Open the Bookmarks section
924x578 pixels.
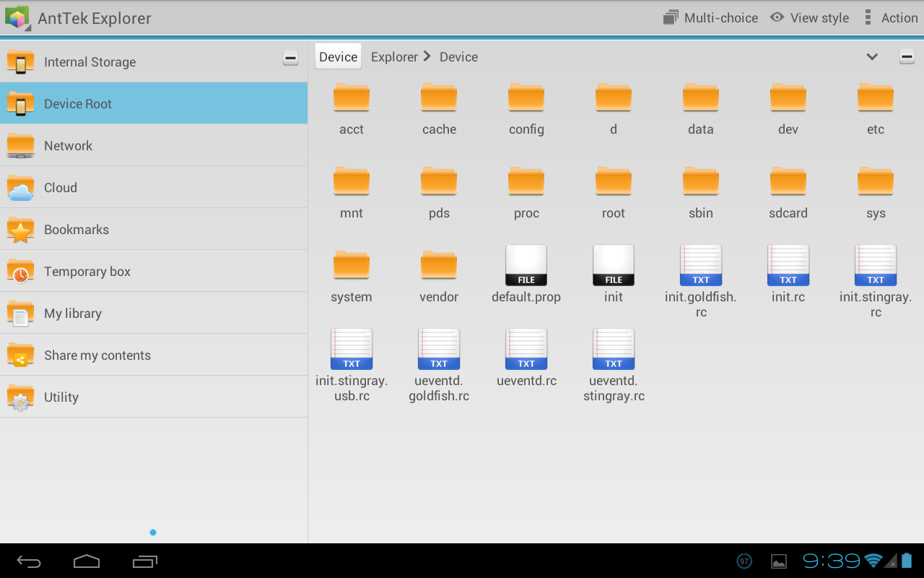75,229
